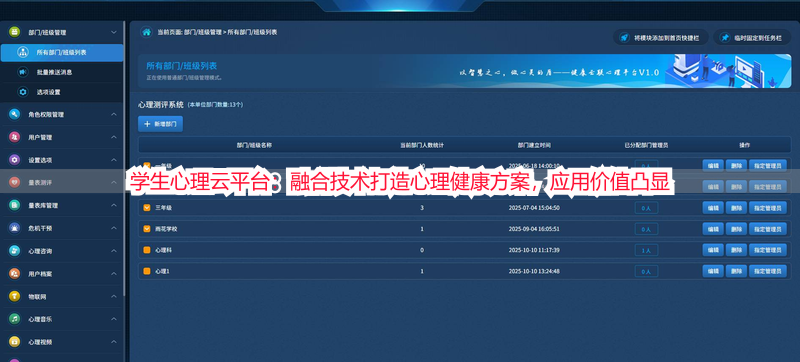
Task: Click the 角色权限管理 key icon
Action: pos(14,115)
